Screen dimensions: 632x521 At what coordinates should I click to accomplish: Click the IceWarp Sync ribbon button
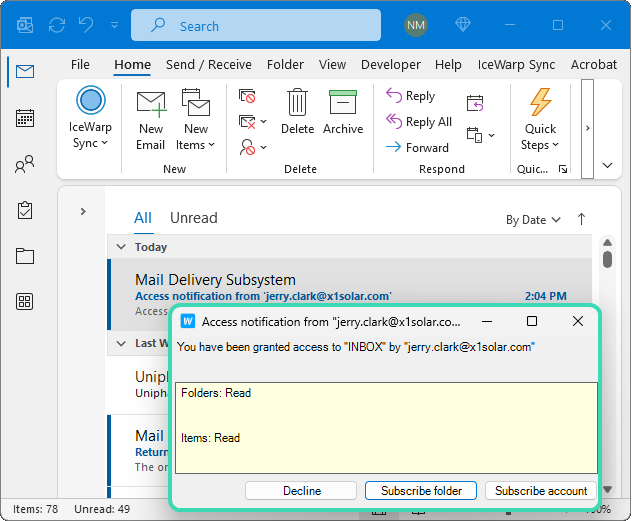pos(90,117)
